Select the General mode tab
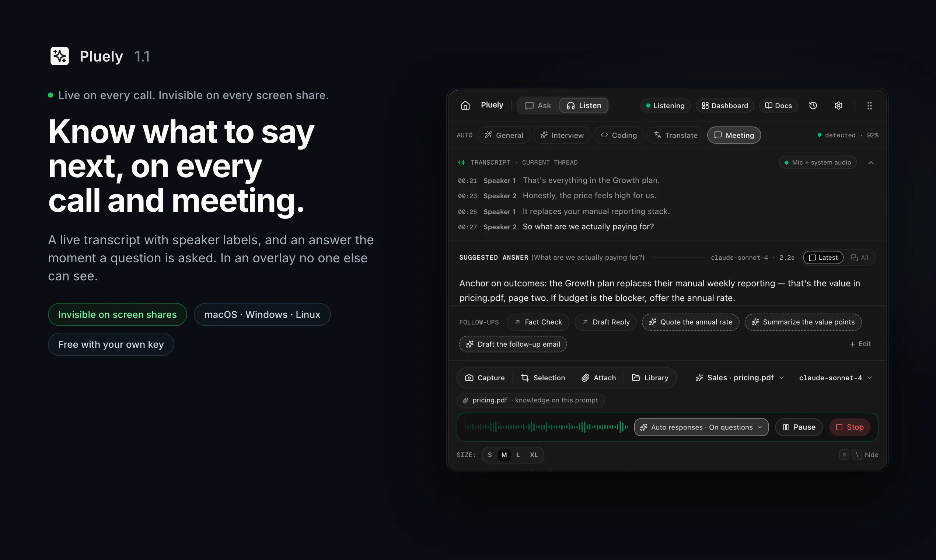936x560 pixels. click(504, 135)
